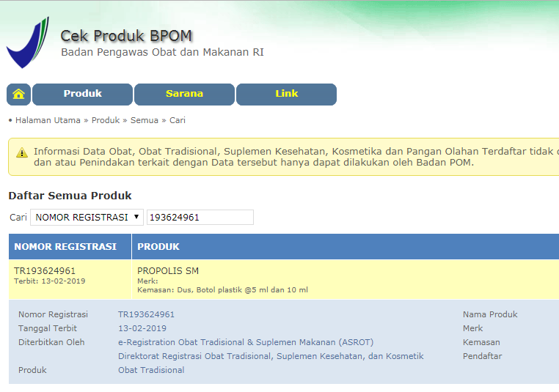Click the Kemasan label in detail panel
This screenshot has height=392, width=559.
[x=481, y=342]
